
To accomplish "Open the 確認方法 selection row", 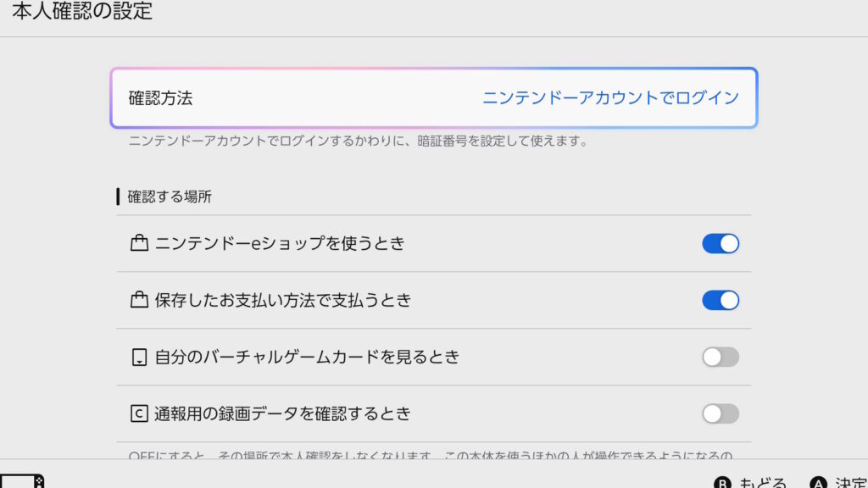I will point(433,98).
